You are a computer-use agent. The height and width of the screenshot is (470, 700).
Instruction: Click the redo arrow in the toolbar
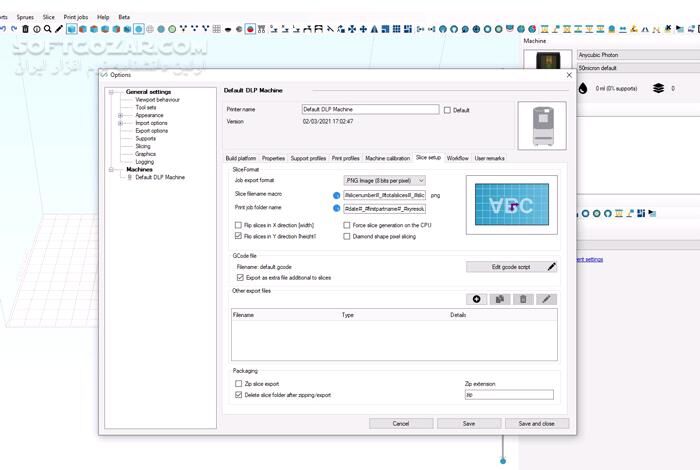(x=14, y=29)
